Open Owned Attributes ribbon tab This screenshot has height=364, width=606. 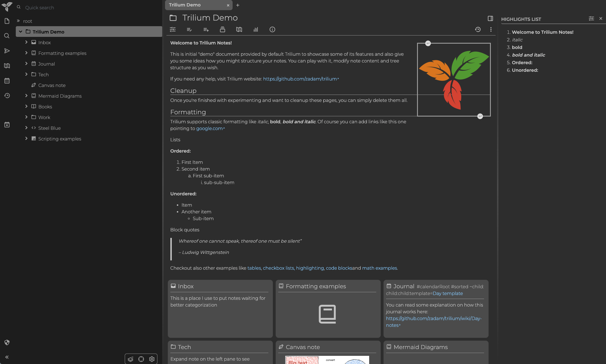tap(189, 30)
